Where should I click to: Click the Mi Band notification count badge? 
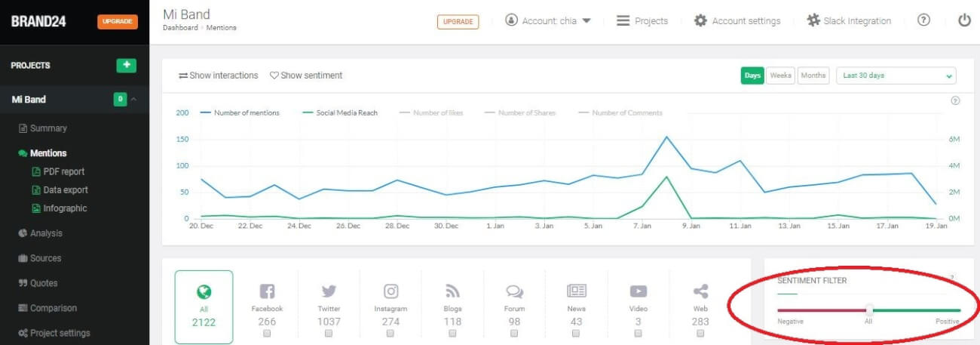(x=120, y=99)
